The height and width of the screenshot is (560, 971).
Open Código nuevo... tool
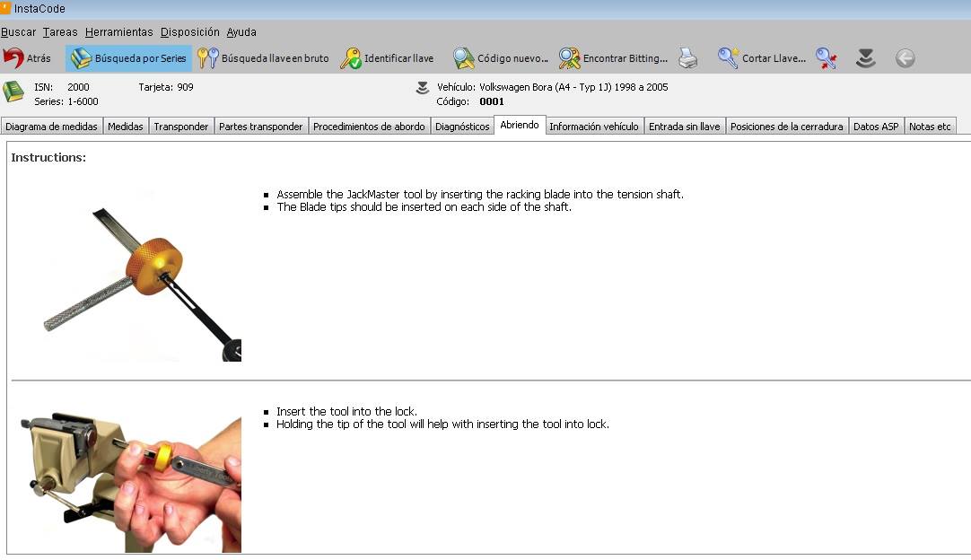pyautogui.click(x=501, y=58)
